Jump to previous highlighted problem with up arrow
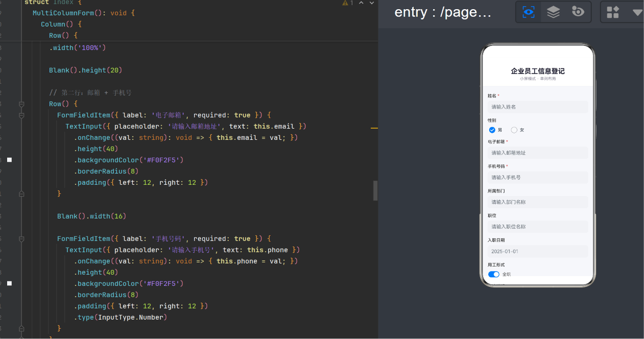The width and height of the screenshot is (644, 339). pos(362,3)
